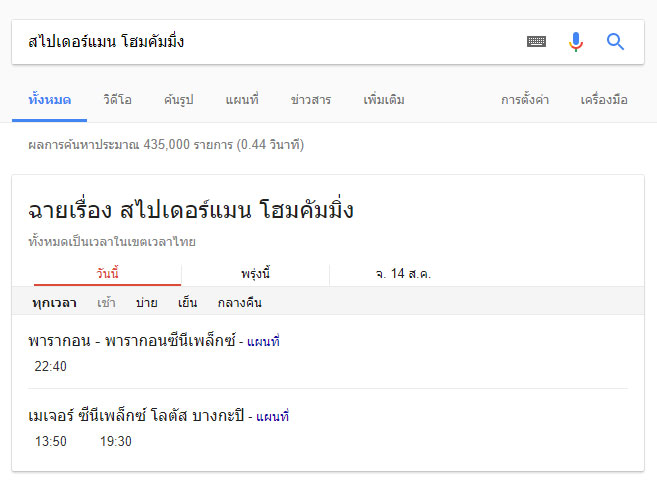Screen dimensions: 657x480
Task: Expand the เพิ่มเติม menu
Action: tap(384, 100)
